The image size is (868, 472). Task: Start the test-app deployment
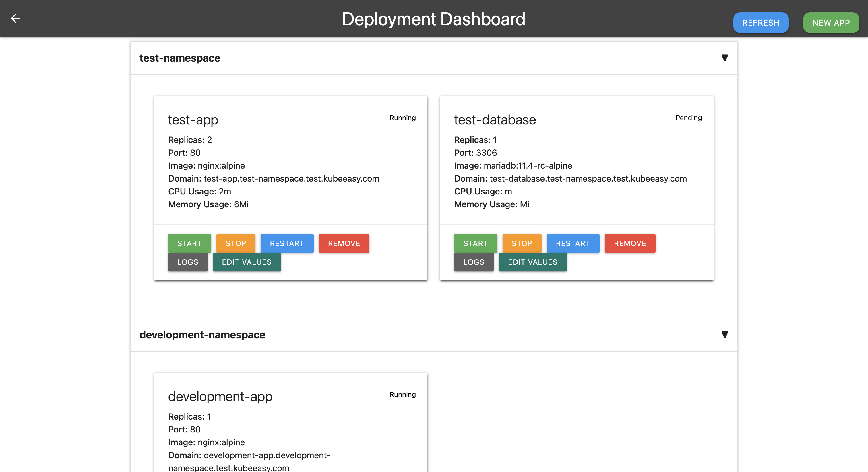click(x=189, y=243)
